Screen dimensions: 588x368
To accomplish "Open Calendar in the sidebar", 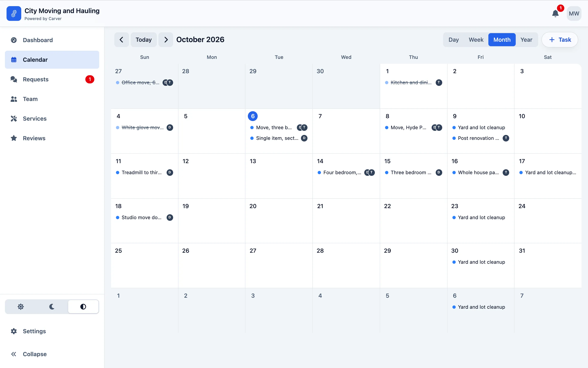I will [x=52, y=60].
